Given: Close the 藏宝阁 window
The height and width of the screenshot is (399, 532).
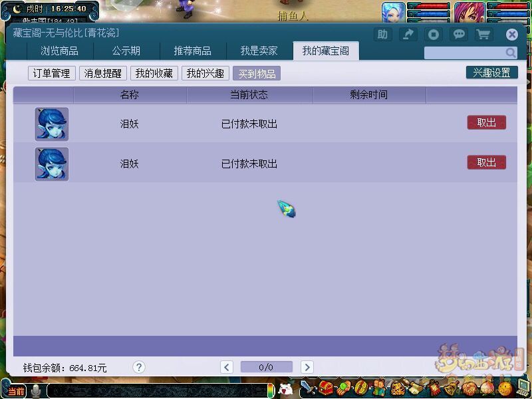Looking at the screenshot, I should pyautogui.click(x=512, y=35).
